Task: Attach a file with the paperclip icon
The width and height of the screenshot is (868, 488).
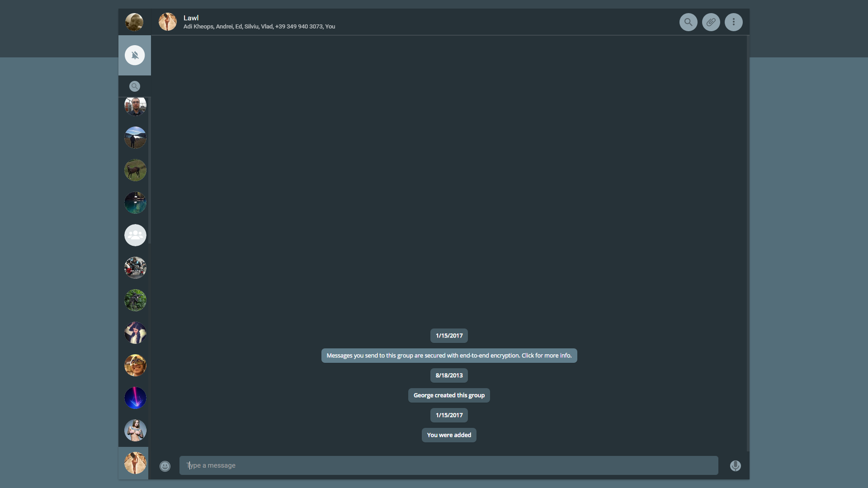Action: coord(711,22)
